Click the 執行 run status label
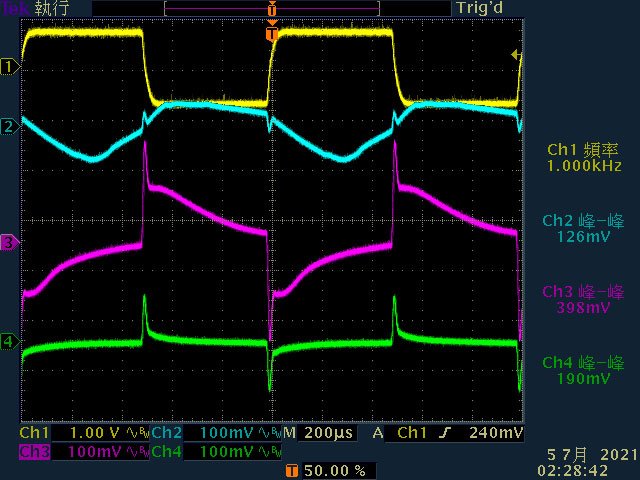 52,8
